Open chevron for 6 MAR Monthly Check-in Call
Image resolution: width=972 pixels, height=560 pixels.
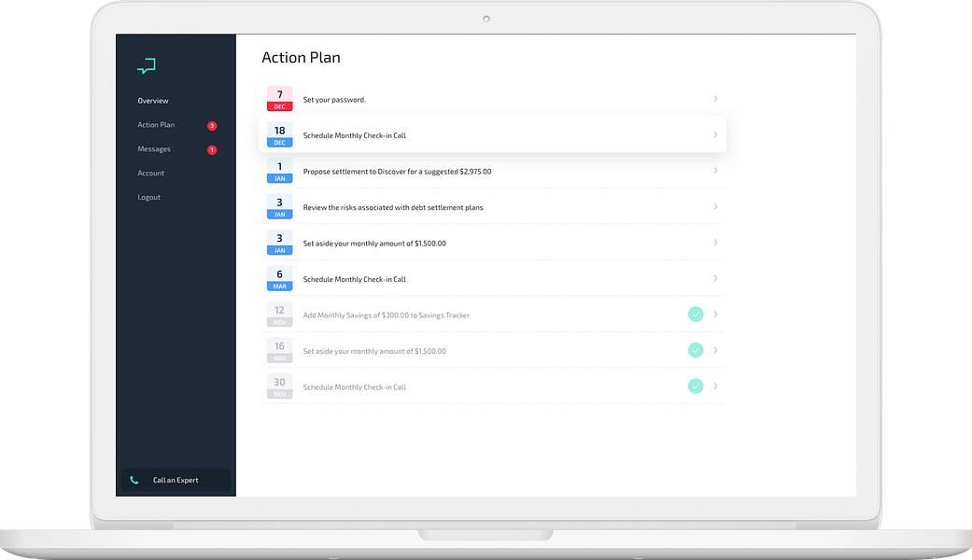(715, 278)
